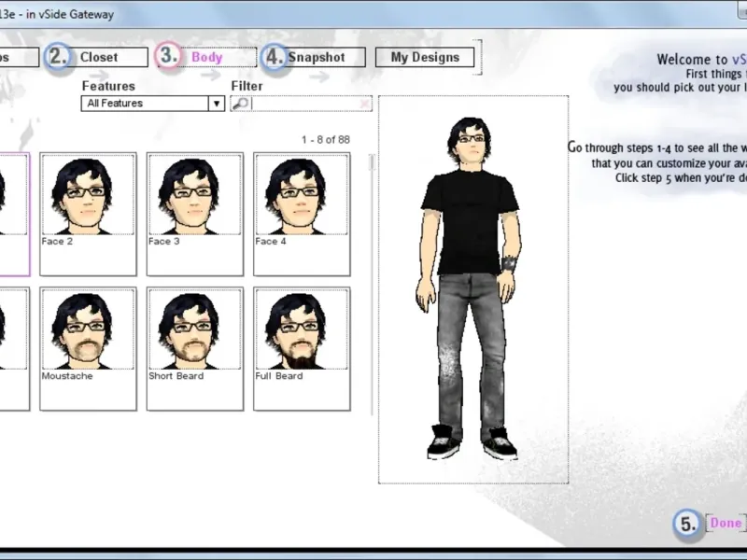Click the avatar preview figure
This screenshot has height=560, width=747.
tap(470, 289)
